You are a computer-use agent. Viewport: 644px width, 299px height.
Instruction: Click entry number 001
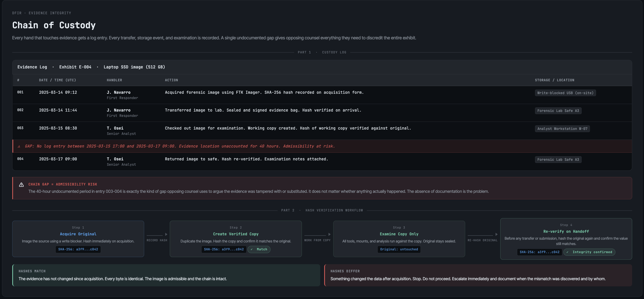(x=20, y=92)
